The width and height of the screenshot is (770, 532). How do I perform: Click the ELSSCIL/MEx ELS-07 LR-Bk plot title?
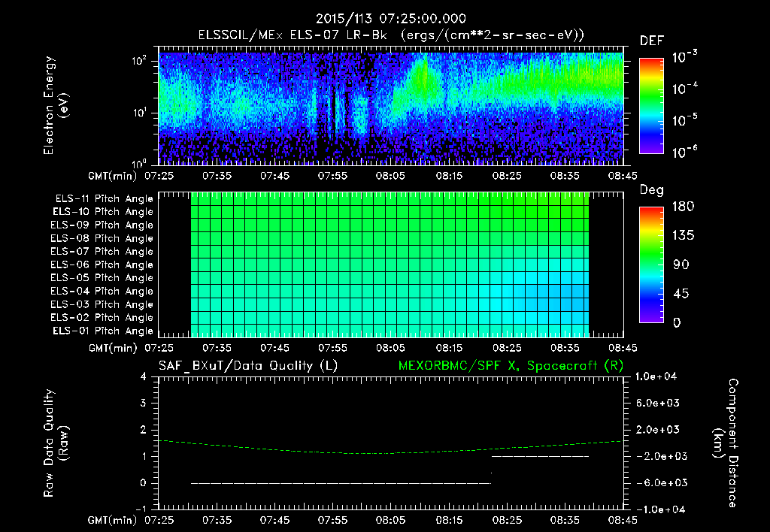pyautogui.click(x=391, y=35)
